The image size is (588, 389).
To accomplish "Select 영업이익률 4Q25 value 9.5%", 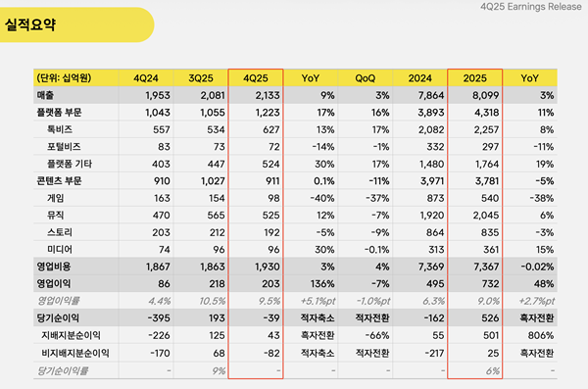I will coord(269,301).
